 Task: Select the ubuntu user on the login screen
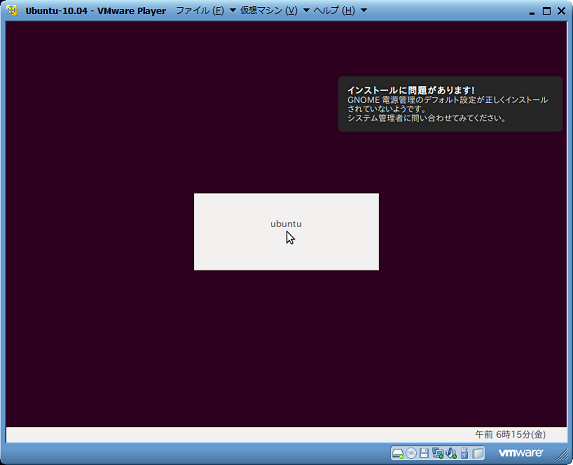(286, 231)
